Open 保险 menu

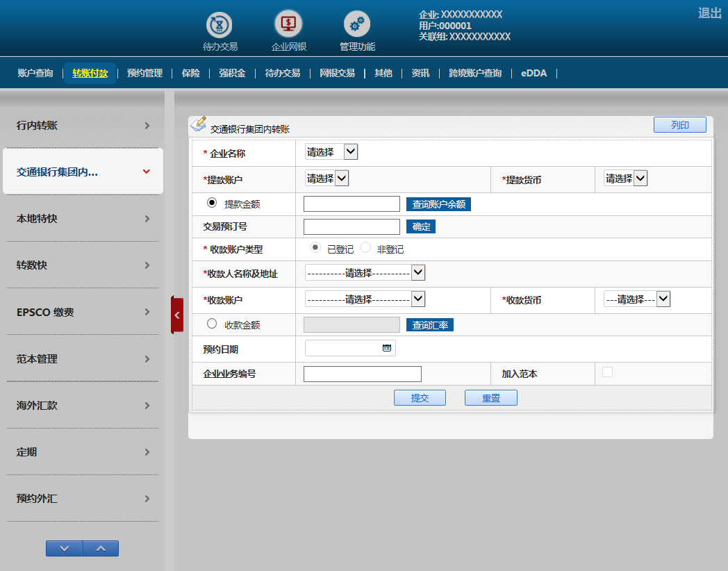pos(191,73)
